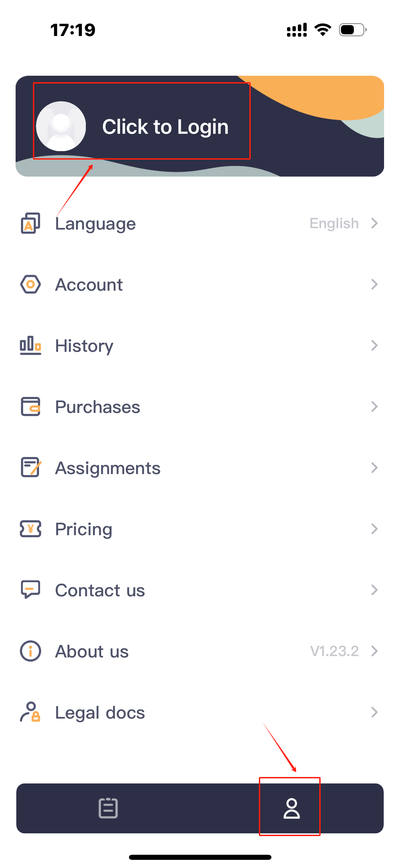Tap the Assignments notepad icon
The height and width of the screenshot is (868, 400).
point(31,468)
